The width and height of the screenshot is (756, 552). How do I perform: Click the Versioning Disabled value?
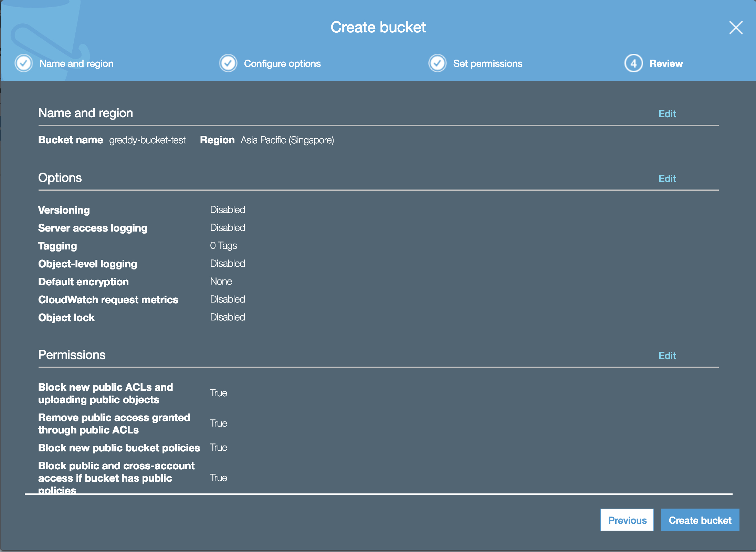[x=228, y=210]
